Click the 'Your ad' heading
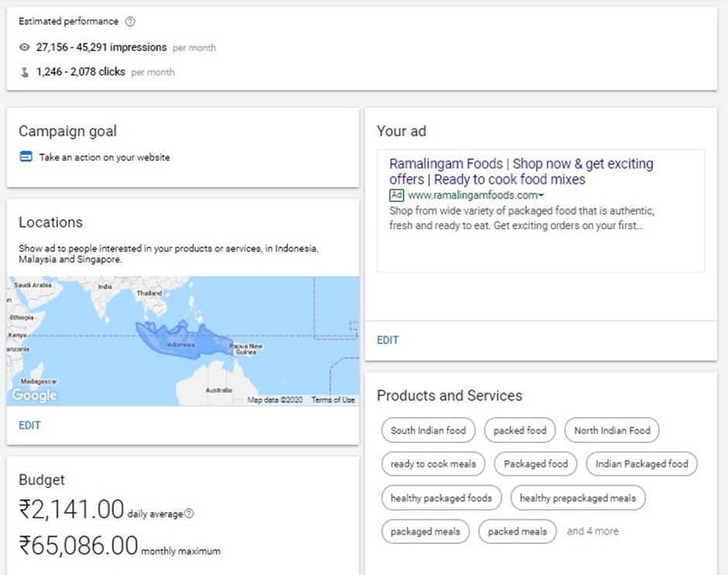Viewport: 728px width, 575px height. tap(402, 131)
